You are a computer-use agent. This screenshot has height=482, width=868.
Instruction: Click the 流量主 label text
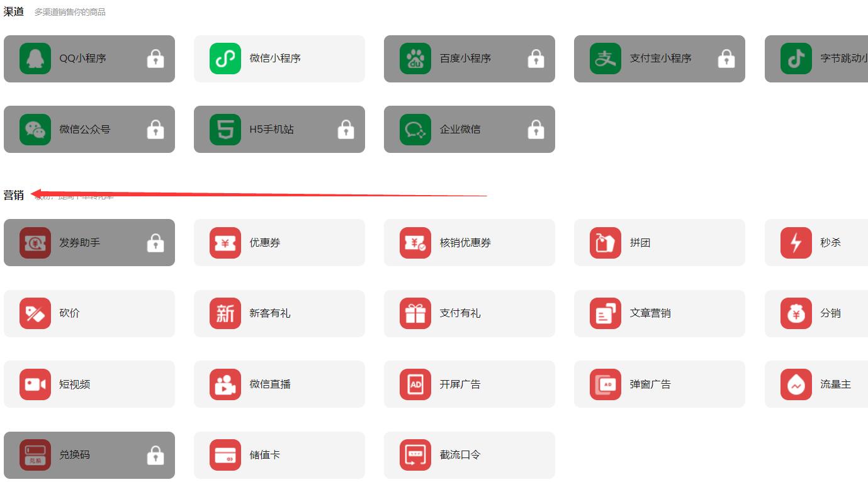click(835, 384)
